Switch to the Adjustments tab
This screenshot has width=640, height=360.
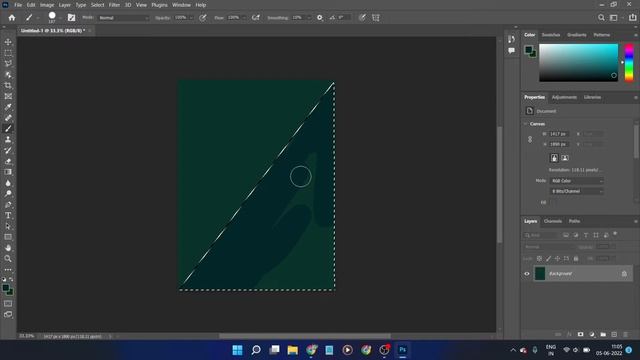(564, 97)
